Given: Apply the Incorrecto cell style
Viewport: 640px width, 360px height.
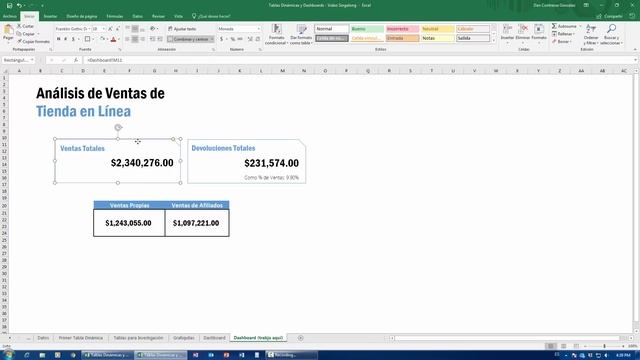Looking at the screenshot, I should (x=402, y=29).
